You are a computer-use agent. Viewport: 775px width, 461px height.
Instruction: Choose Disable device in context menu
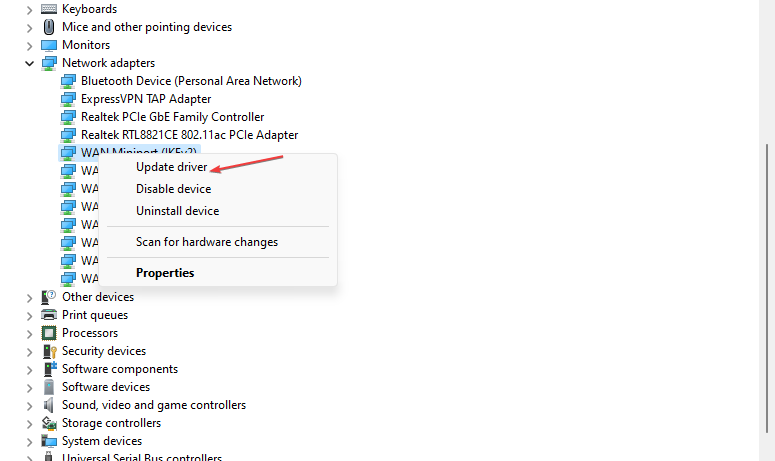click(x=173, y=189)
